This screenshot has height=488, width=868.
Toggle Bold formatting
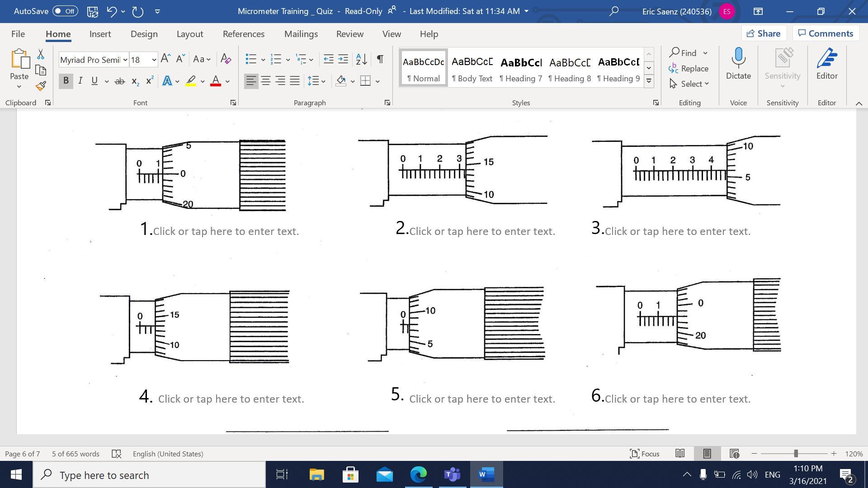coord(66,81)
